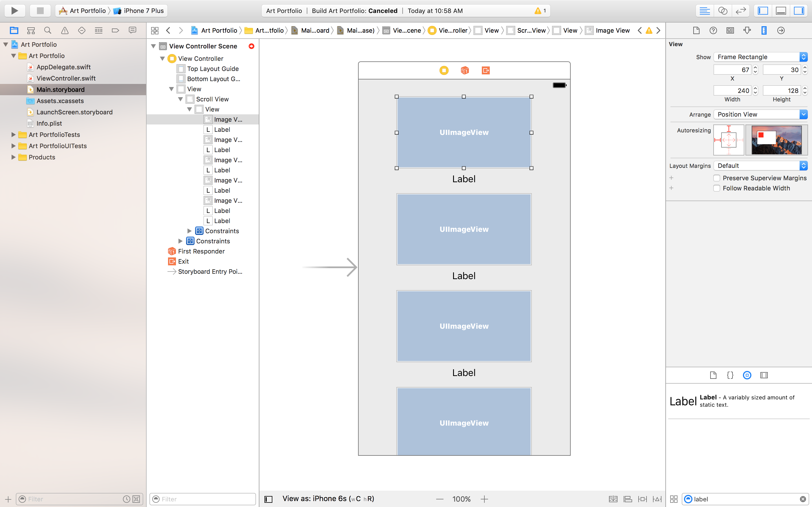812x507 pixels.
Task: Select the Stop button in toolbar
Action: tap(39, 10)
